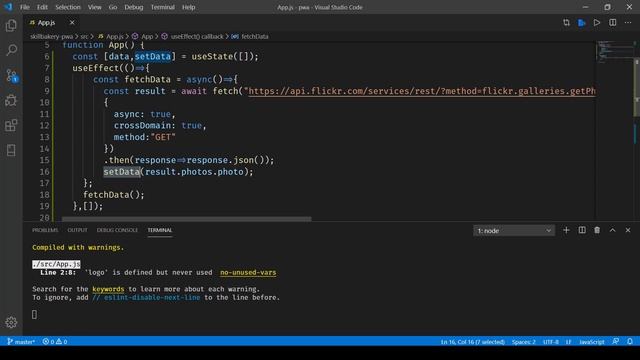Click the code minimap overview

tap(615, 52)
